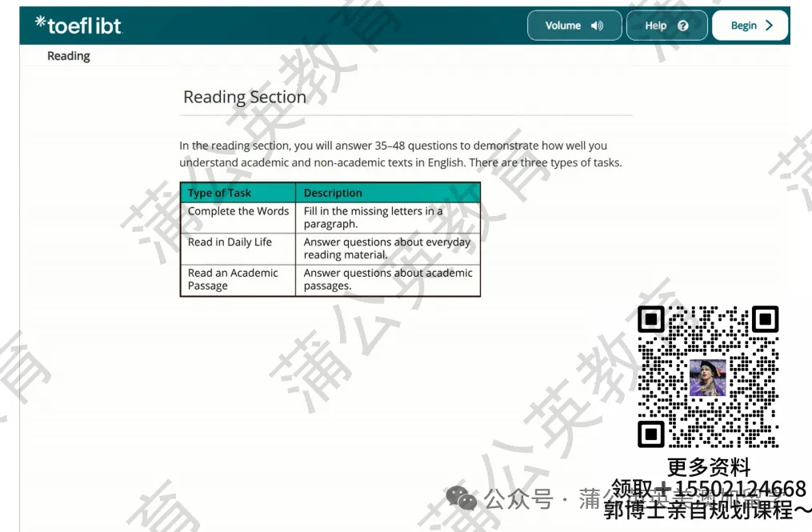Click 'Answer questions about everyday reading material' cell

tap(388, 249)
